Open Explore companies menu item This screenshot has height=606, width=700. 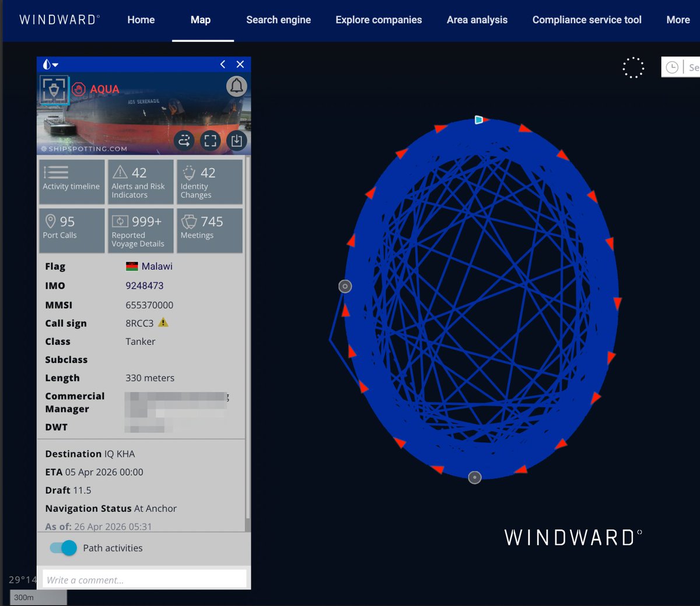coord(379,20)
